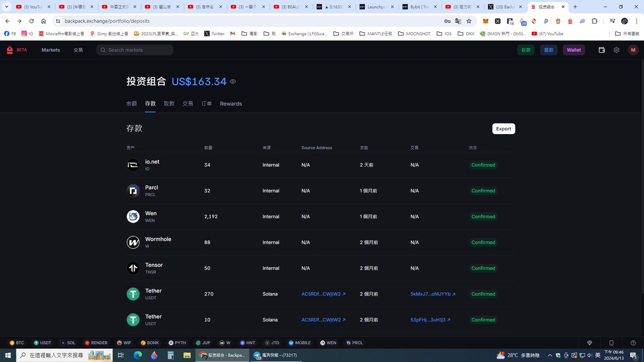The height and width of the screenshot is (362, 644).
Task: Click the Wen asset icon
Action: (133, 217)
